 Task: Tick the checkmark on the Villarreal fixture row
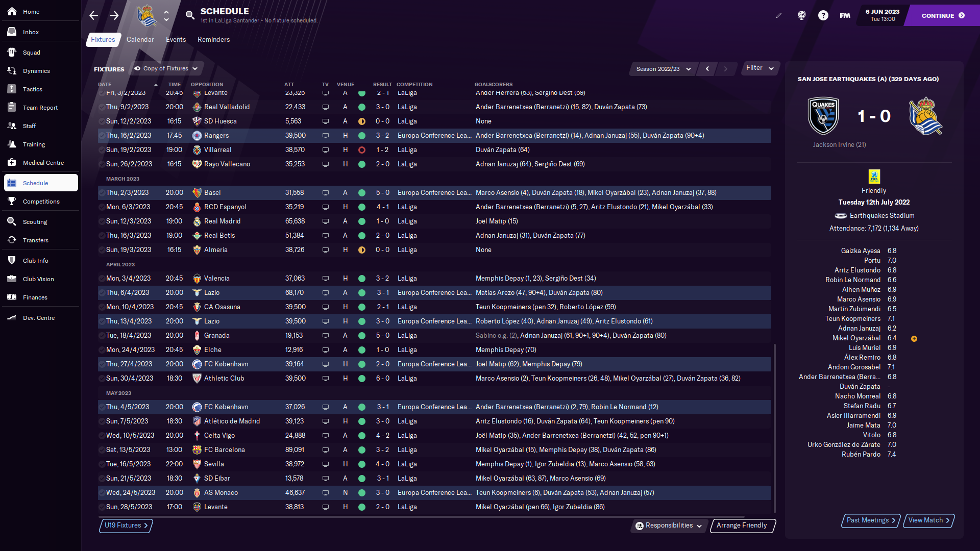point(102,150)
